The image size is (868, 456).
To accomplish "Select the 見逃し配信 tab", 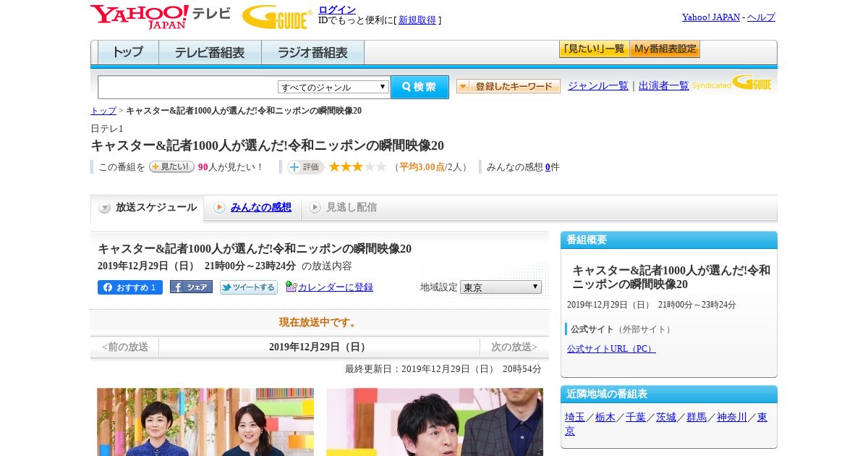I will pyautogui.click(x=343, y=208).
